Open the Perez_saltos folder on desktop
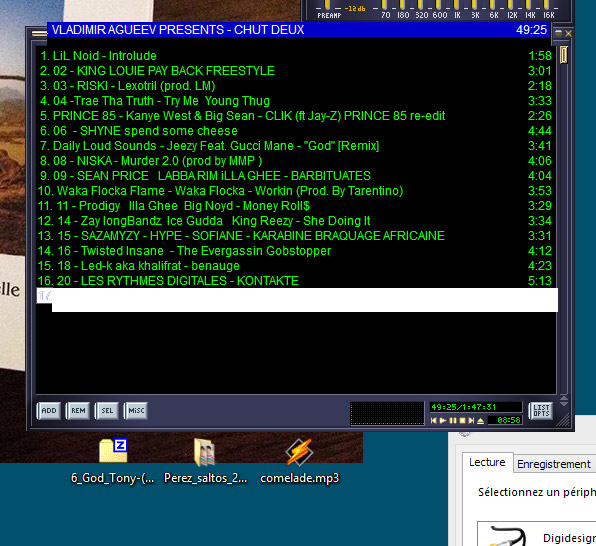The image size is (596, 546). click(x=206, y=462)
